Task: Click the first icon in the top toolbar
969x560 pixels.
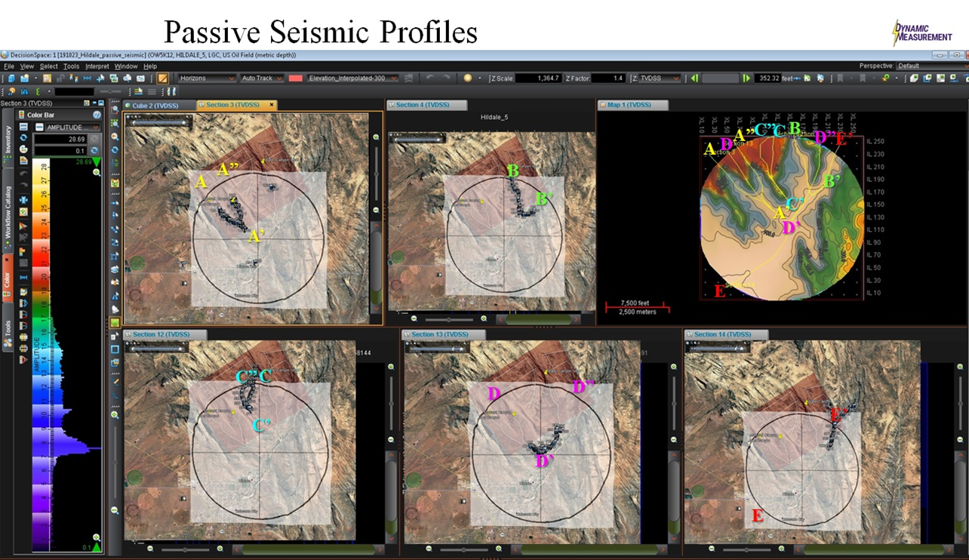Action: [11, 78]
